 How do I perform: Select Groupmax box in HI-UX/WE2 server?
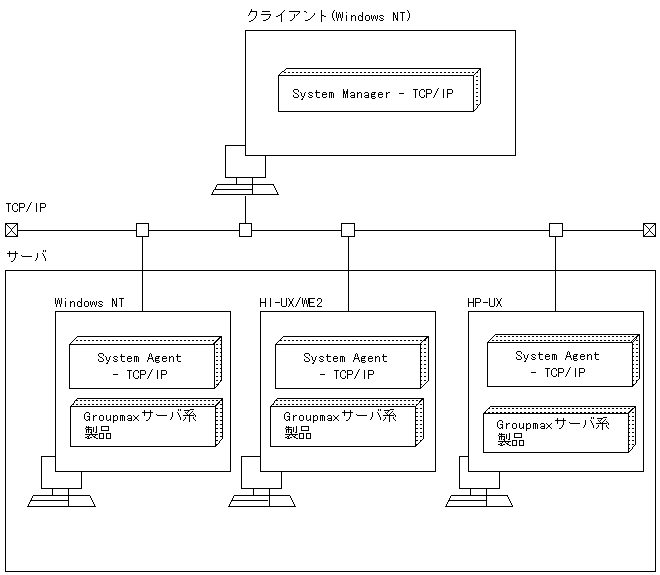click(347, 423)
